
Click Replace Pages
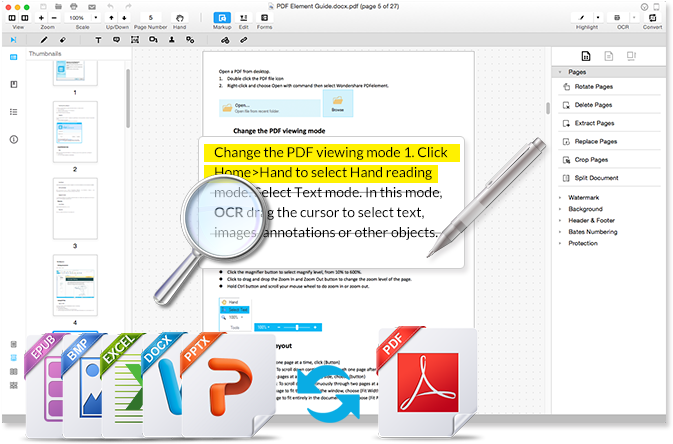click(x=609, y=142)
